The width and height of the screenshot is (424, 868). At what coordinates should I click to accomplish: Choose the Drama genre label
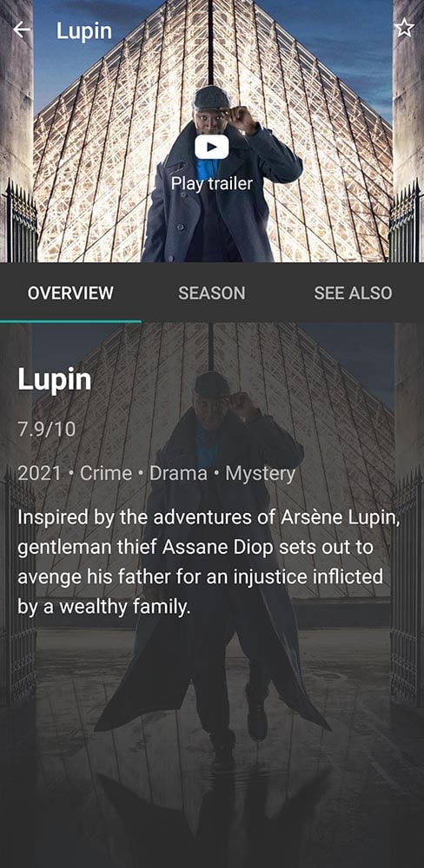coord(178,473)
